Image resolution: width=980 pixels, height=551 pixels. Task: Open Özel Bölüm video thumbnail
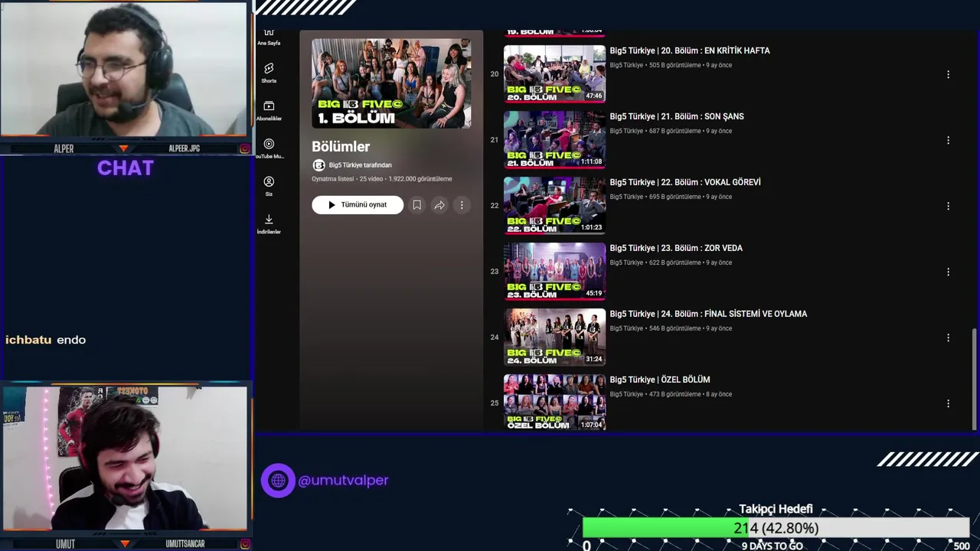pyautogui.click(x=554, y=402)
